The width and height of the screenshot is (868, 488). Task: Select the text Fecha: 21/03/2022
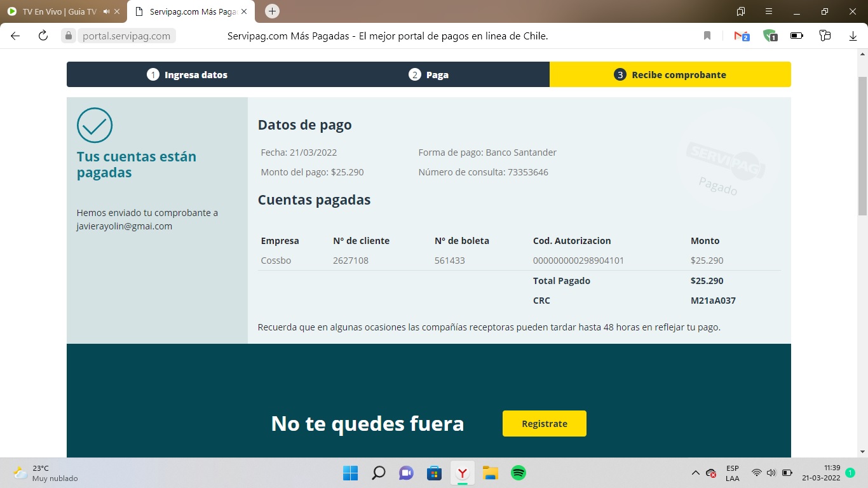click(x=299, y=152)
